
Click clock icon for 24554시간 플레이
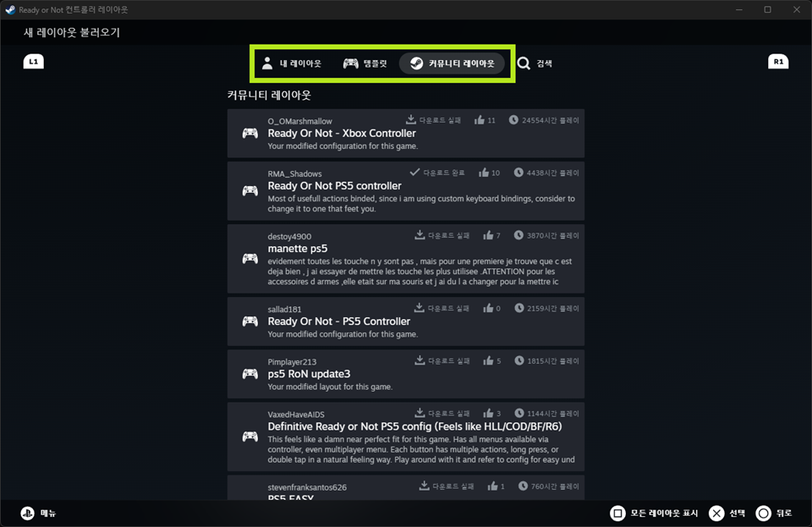pyautogui.click(x=513, y=119)
